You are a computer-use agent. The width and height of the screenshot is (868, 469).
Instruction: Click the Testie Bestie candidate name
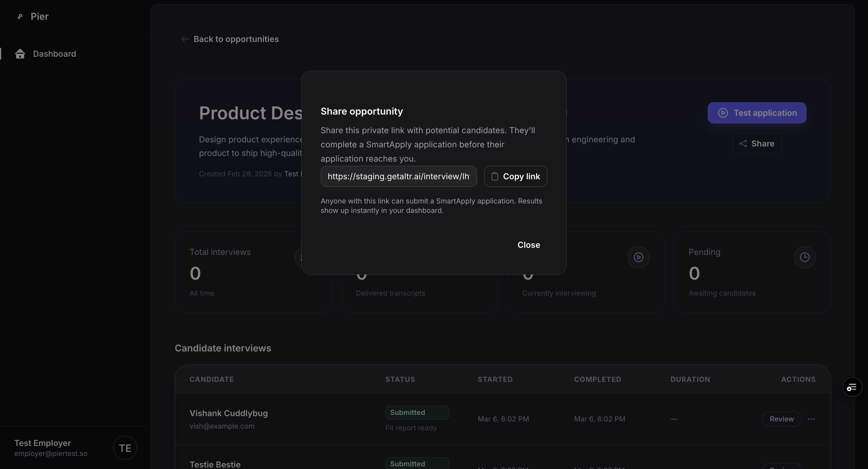point(215,465)
